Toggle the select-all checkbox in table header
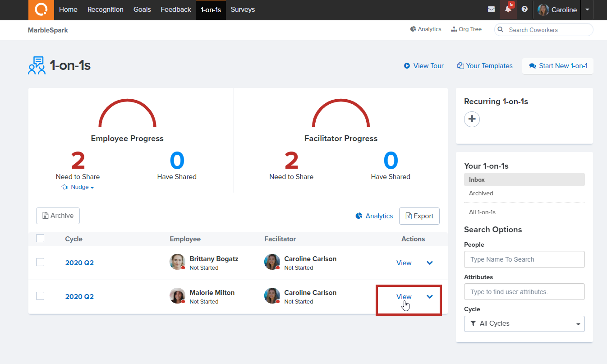 [x=40, y=239]
